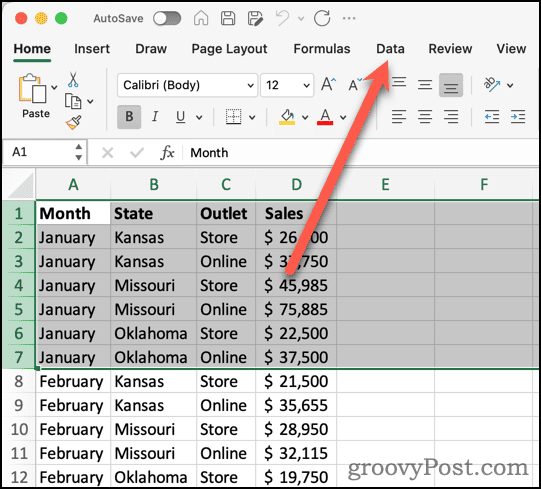Open the more options ellipsis in title bar
Screen dimensions: 541x489
tap(349, 18)
